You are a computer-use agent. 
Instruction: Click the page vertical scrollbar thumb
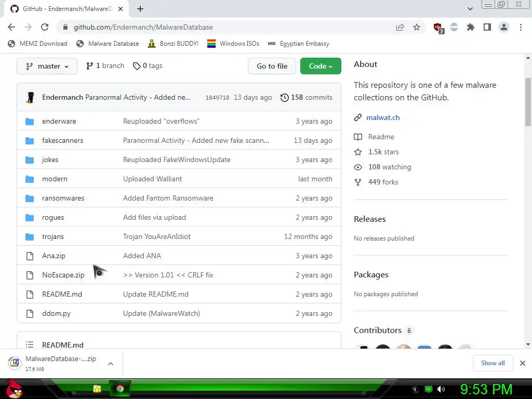tap(528, 102)
